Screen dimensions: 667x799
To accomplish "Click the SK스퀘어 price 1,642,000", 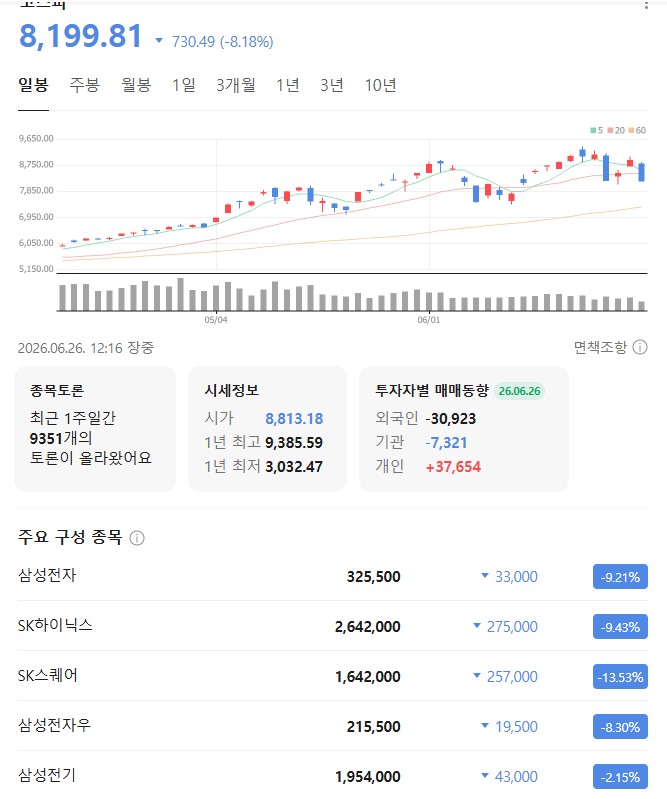I will pos(367,677).
